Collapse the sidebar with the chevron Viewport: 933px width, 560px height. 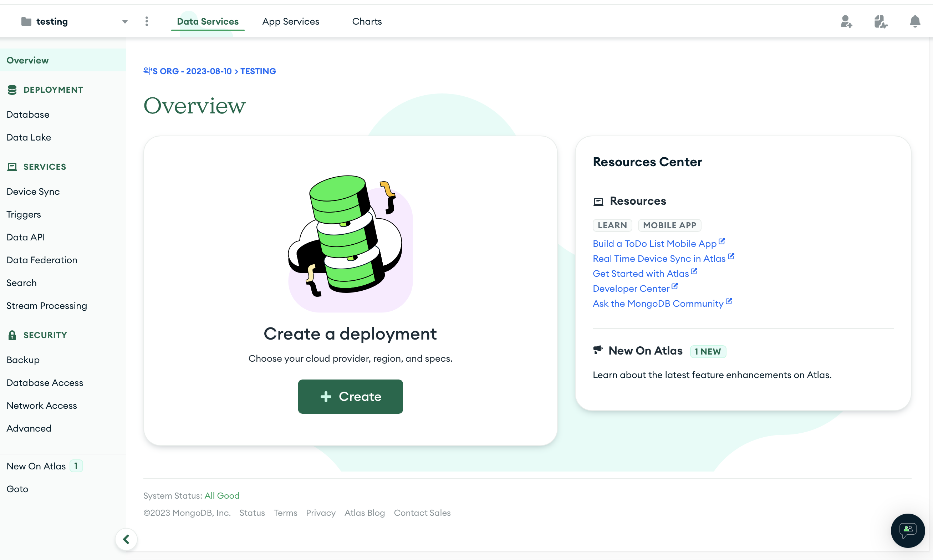[x=126, y=539]
